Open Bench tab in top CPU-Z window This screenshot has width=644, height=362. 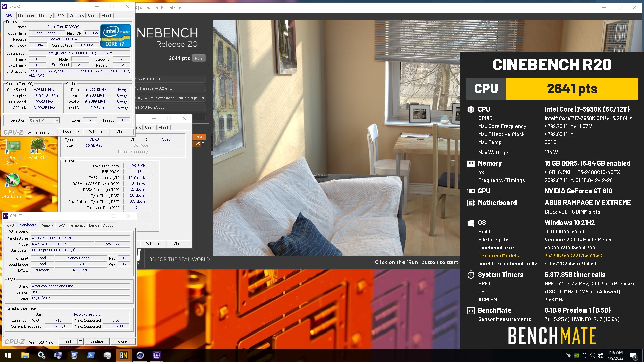[x=92, y=16]
